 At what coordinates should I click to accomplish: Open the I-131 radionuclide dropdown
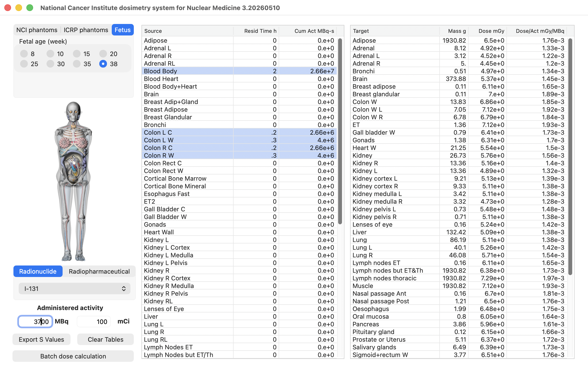(x=75, y=289)
